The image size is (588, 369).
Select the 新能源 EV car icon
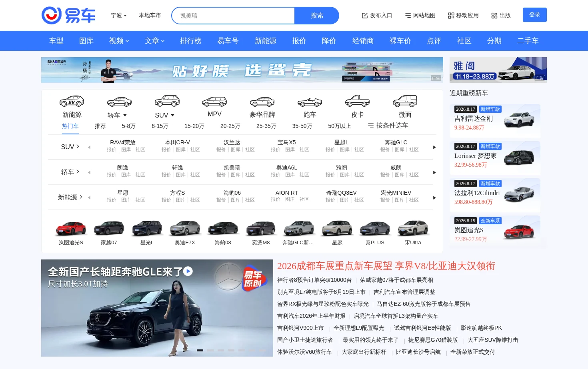(x=72, y=101)
